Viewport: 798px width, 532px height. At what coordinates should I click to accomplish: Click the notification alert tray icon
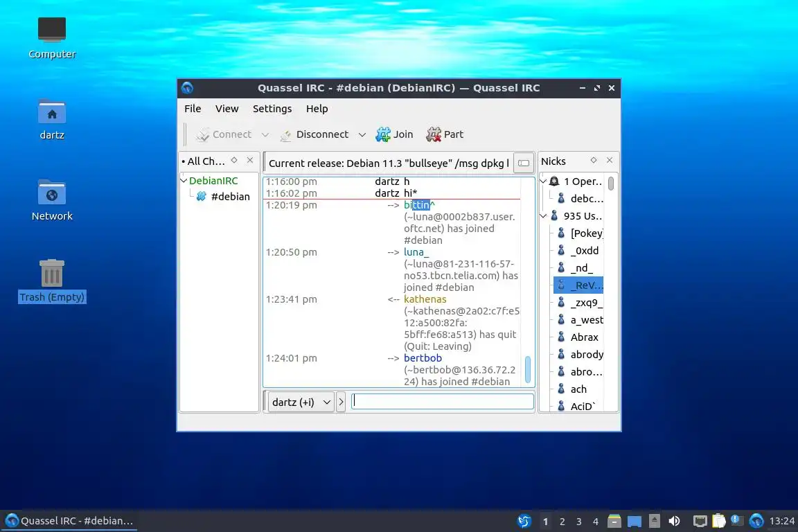tap(736, 520)
